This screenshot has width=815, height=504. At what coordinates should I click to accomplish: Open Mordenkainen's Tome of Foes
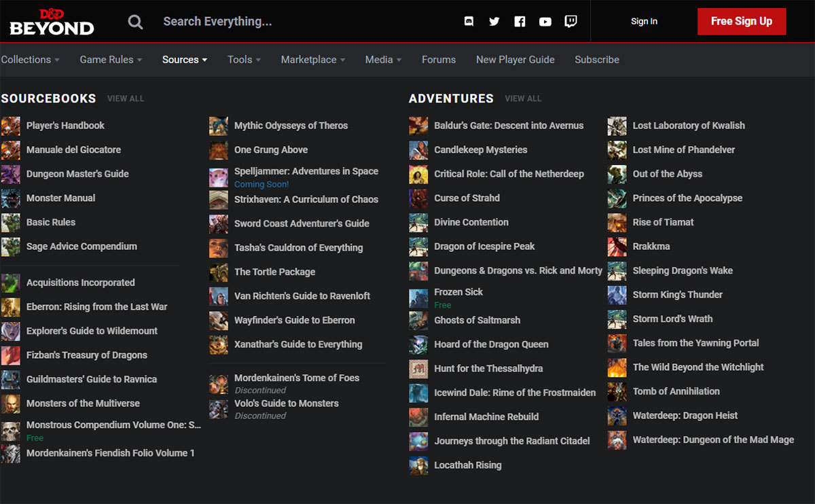(x=297, y=378)
